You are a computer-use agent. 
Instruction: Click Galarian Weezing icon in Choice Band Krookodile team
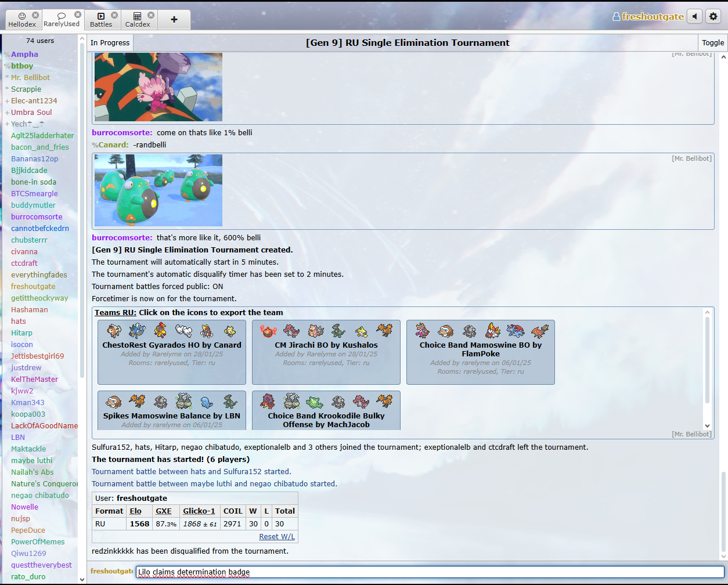pos(291,402)
